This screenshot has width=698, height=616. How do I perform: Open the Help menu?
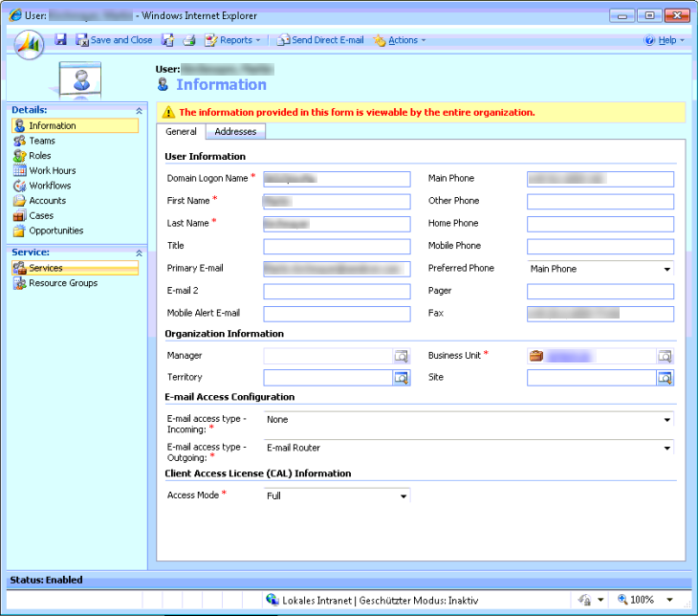[x=665, y=40]
